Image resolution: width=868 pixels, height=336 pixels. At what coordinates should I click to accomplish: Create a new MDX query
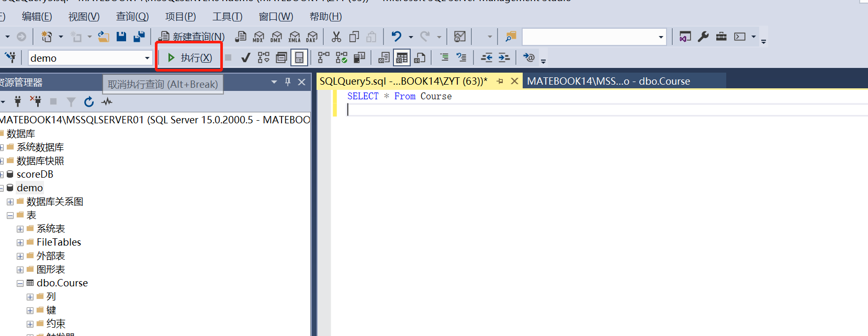pos(258,37)
